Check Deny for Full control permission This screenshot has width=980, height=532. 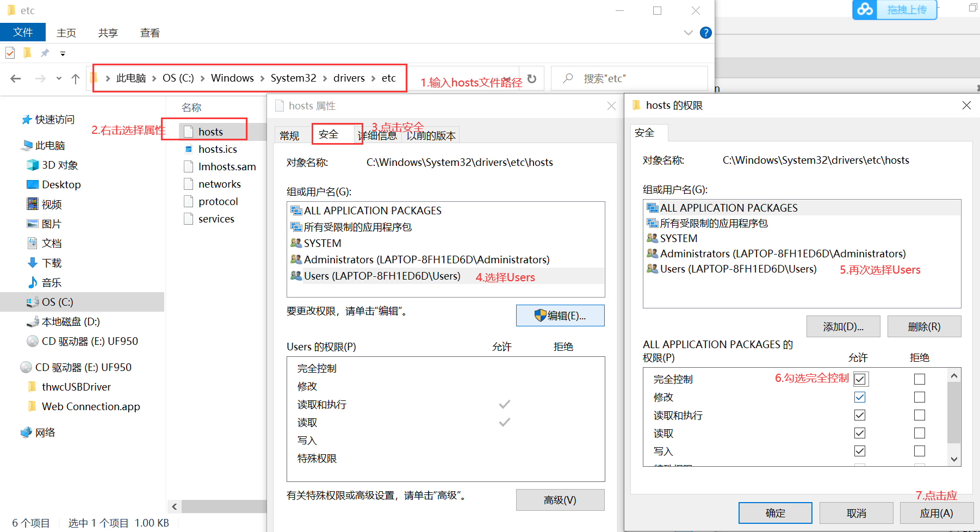(x=920, y=379)
